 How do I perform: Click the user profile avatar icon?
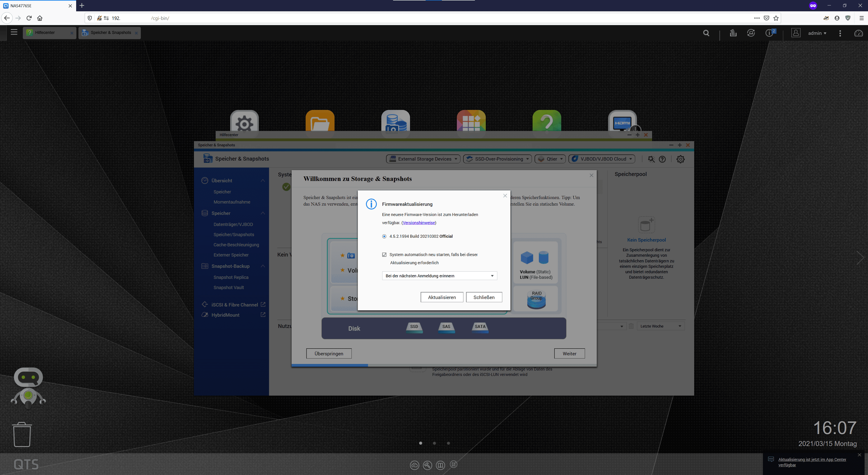pos(796,33)
